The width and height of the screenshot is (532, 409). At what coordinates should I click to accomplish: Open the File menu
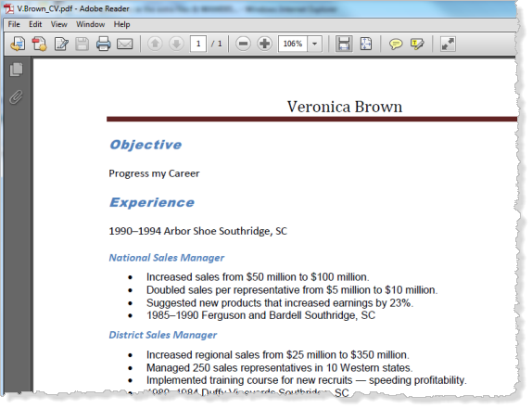(14, 24)
